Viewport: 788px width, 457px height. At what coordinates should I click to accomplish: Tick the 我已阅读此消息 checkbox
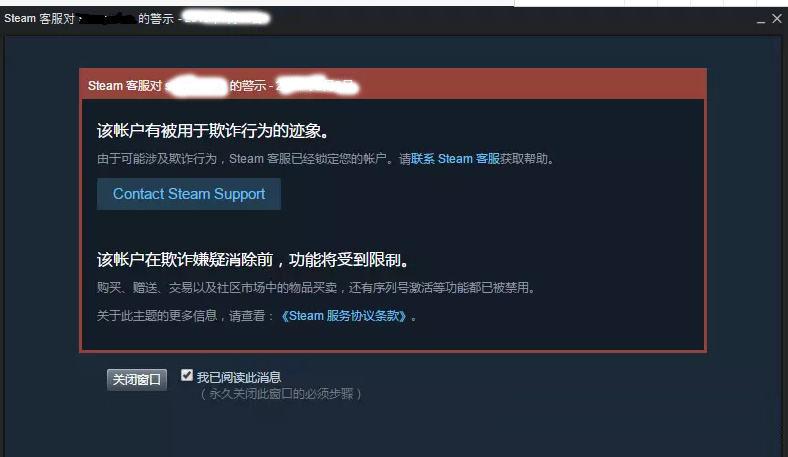[187, 375]
